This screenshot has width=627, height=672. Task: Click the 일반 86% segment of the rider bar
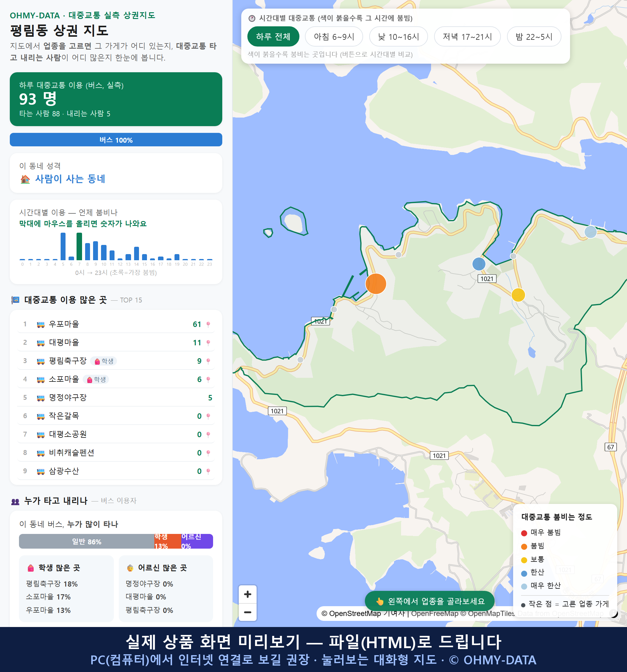pos(87,541)
